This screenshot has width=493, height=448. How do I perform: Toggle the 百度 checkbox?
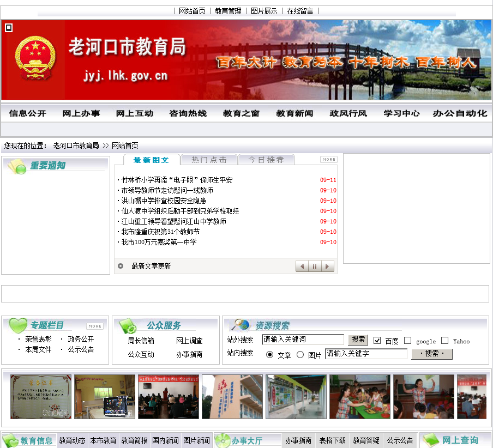pos(377,340)
